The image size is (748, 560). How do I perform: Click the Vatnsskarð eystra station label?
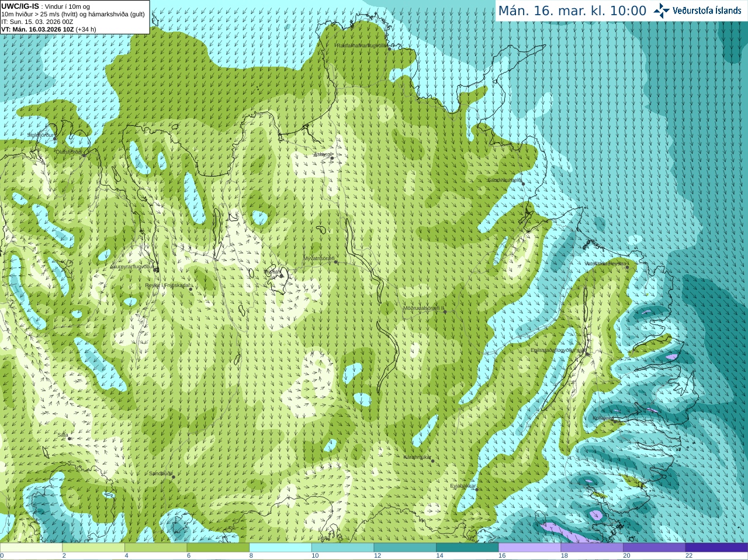point(605,264)
